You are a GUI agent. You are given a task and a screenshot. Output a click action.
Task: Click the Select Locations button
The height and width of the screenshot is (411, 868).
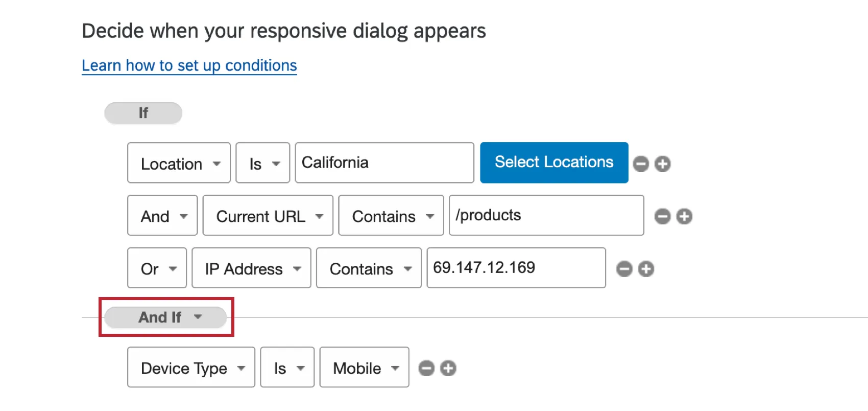[554, 163]
